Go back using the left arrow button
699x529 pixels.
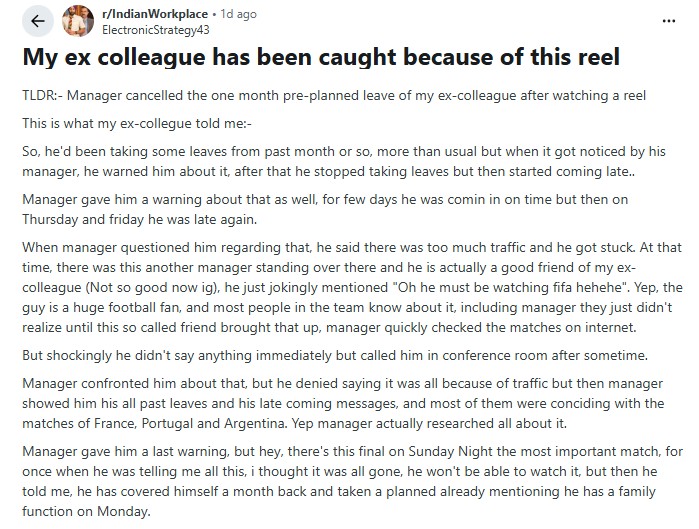(x=37, y=21)
